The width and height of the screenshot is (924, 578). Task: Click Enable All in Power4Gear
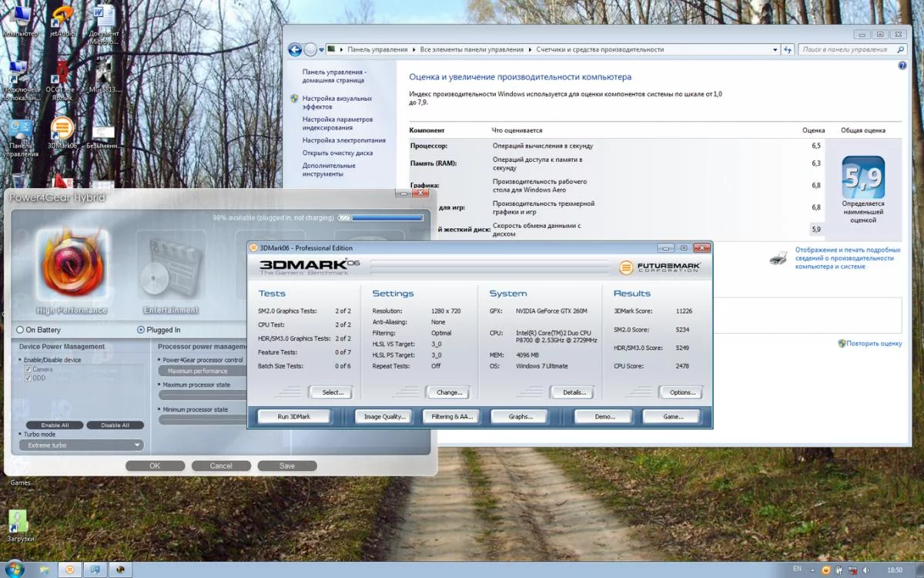click(x=55, y=425)
